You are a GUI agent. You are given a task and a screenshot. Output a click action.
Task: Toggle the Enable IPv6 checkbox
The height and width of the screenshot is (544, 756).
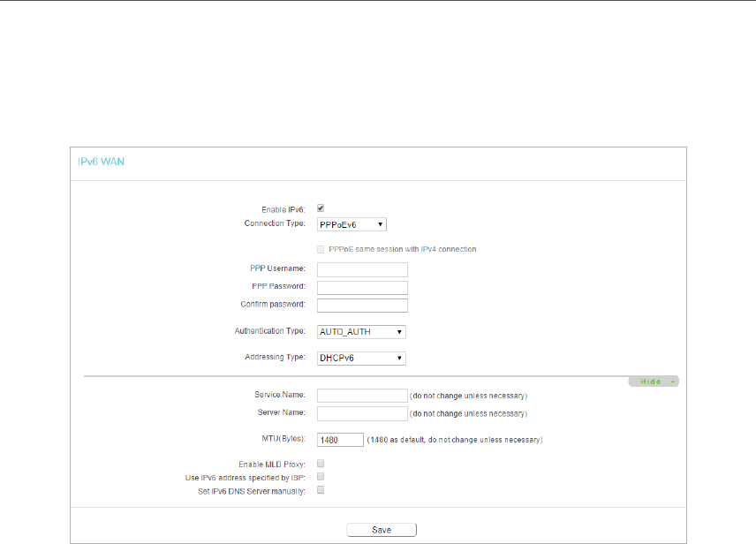click(x=321, y=208)
